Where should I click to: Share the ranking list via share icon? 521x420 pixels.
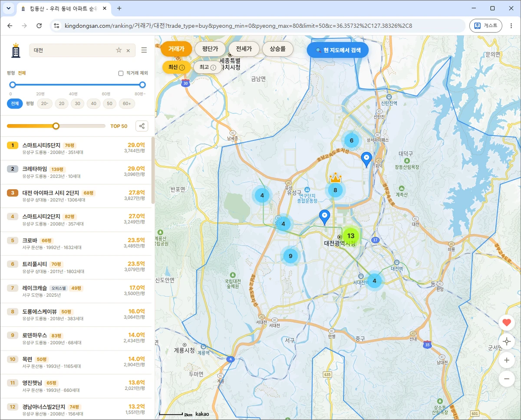point(142,126)
